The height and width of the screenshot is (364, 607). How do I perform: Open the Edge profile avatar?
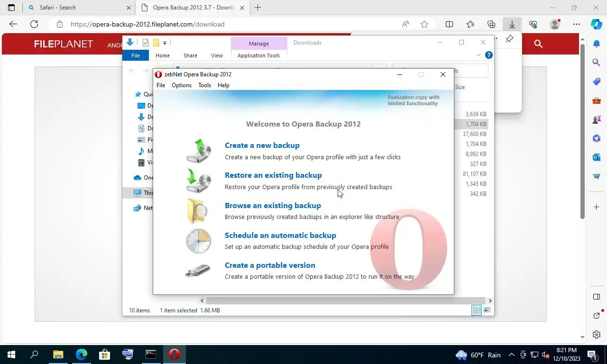(554, 24)
